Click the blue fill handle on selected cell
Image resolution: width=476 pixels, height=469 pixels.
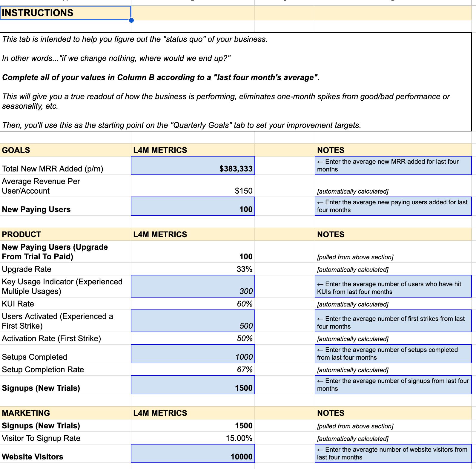click(131, 20)
